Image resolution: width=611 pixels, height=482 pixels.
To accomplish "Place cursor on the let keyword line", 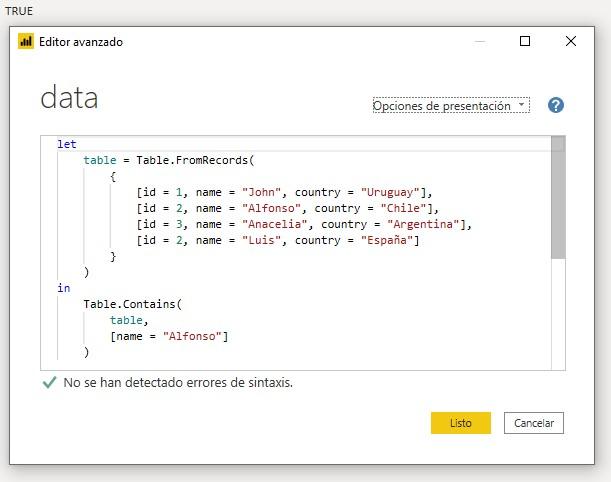I will click(67, 144).
